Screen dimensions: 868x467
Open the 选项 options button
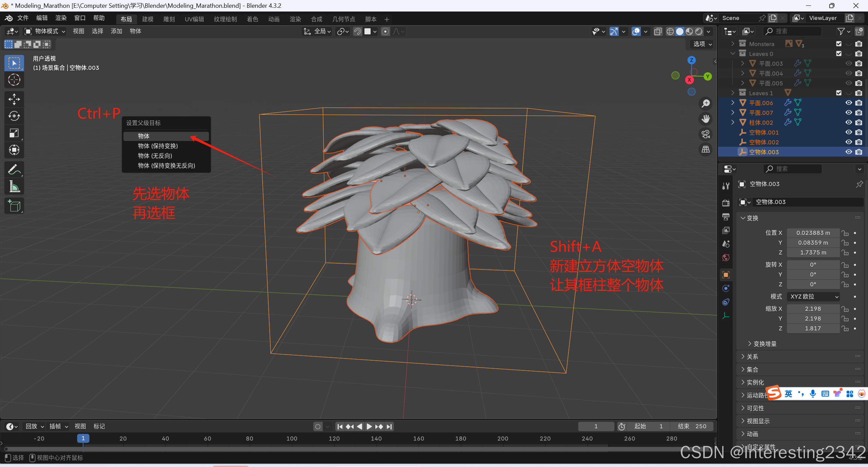point(702,44)
